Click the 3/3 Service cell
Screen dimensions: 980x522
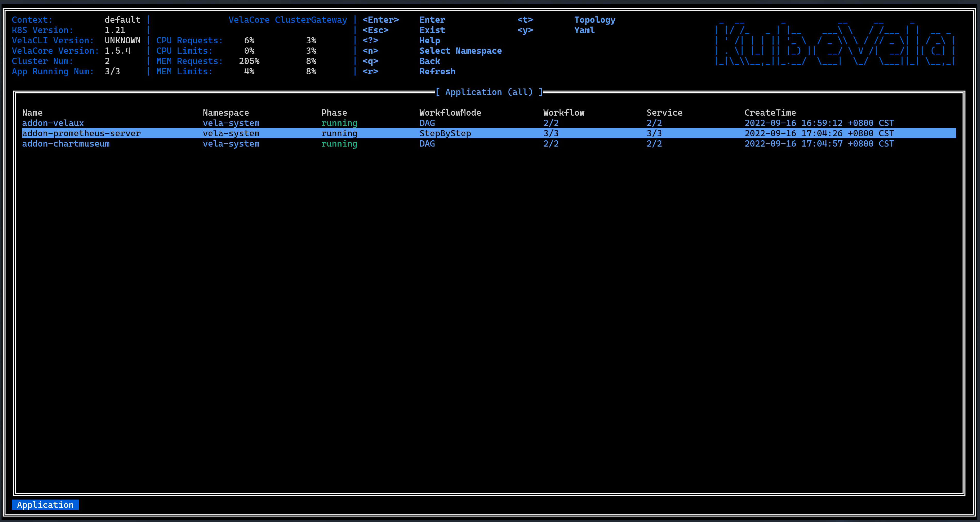pos(654,133)
